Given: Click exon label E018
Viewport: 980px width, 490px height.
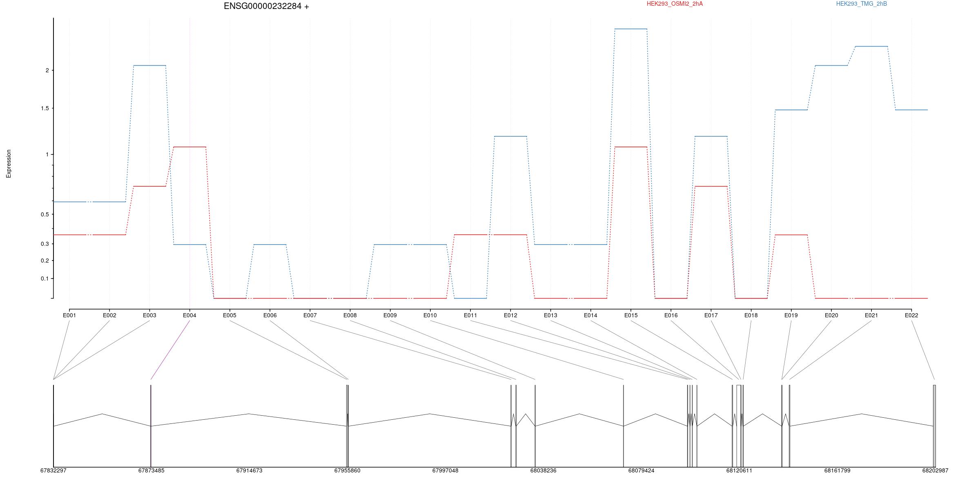Looking at the screenshot, I should (751, 315).
